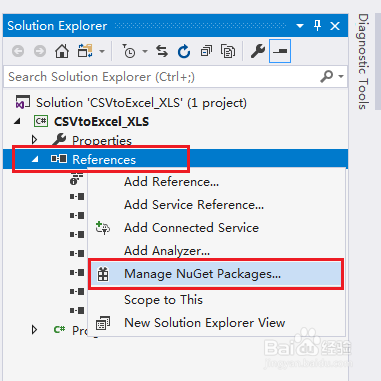Click the Back navigation arrow in toolbar
The height and width of the screenshot is (381, 381).
coord(18,51)
